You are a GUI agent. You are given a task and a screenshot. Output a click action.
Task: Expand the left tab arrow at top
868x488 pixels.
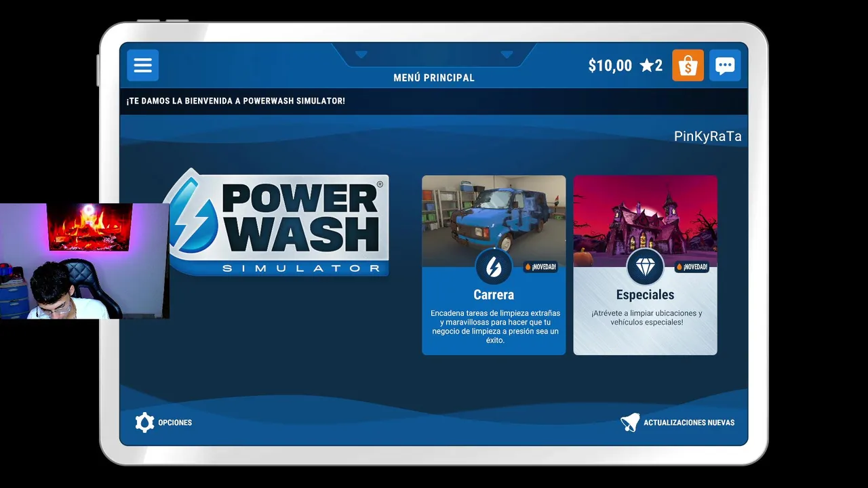[x=361, y=54]
